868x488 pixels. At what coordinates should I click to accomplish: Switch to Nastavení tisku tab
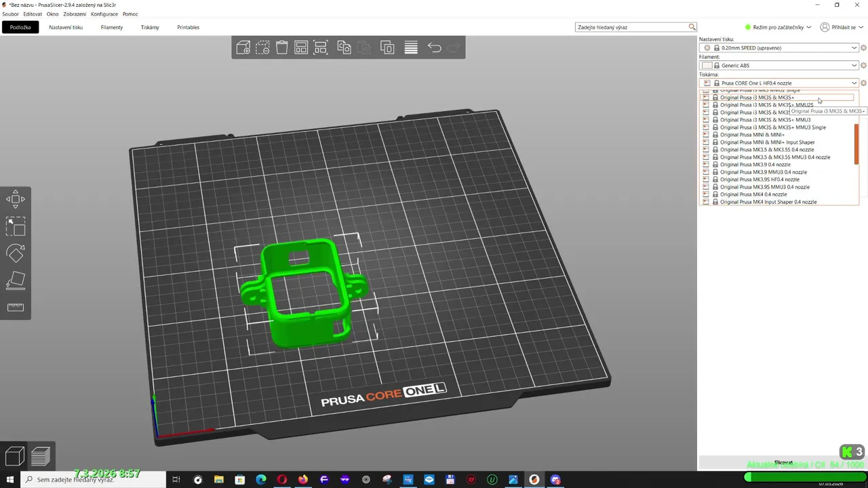(66, 27)
